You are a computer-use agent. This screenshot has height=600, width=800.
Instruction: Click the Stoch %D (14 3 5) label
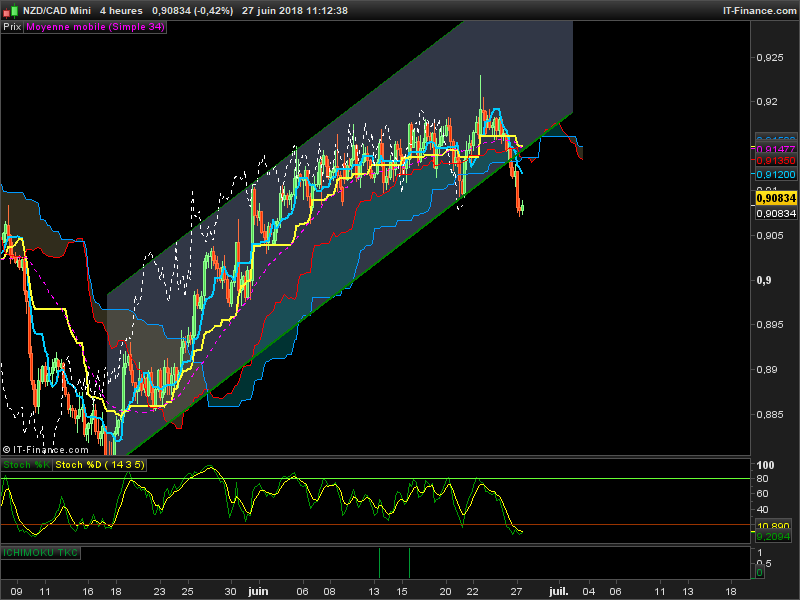(x=99, y=465)
